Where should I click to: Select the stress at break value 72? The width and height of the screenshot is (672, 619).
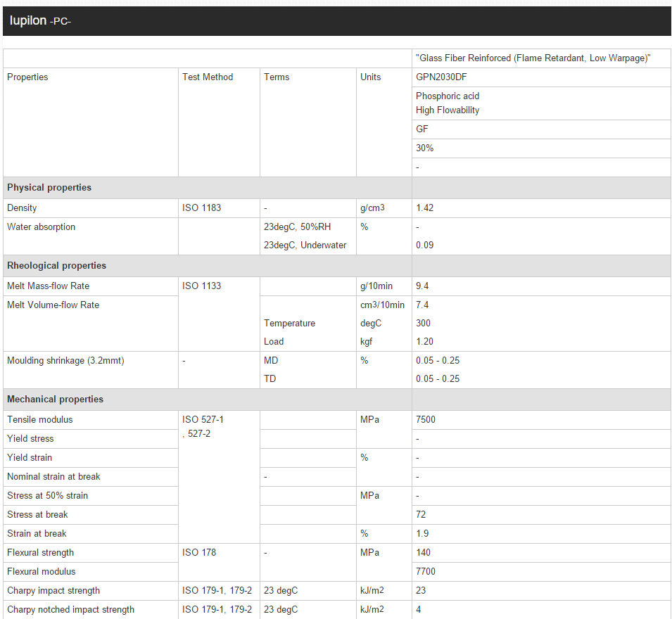(x=420, y=515)
